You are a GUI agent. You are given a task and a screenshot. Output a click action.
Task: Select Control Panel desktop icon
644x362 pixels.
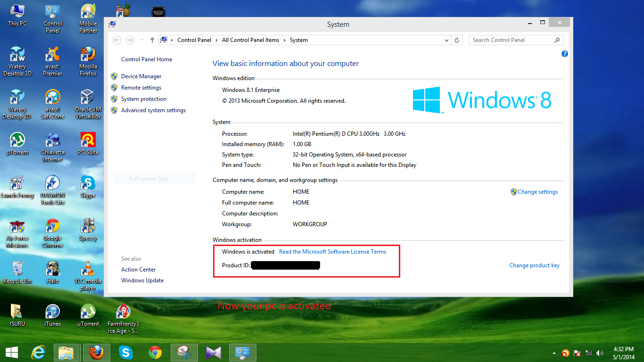tap(52, 19)
